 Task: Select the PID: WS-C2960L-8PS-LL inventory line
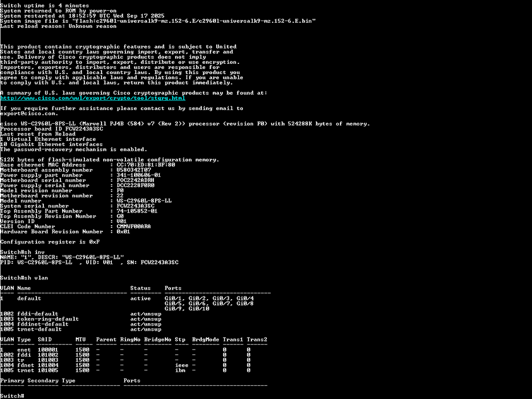coord(89,262)
